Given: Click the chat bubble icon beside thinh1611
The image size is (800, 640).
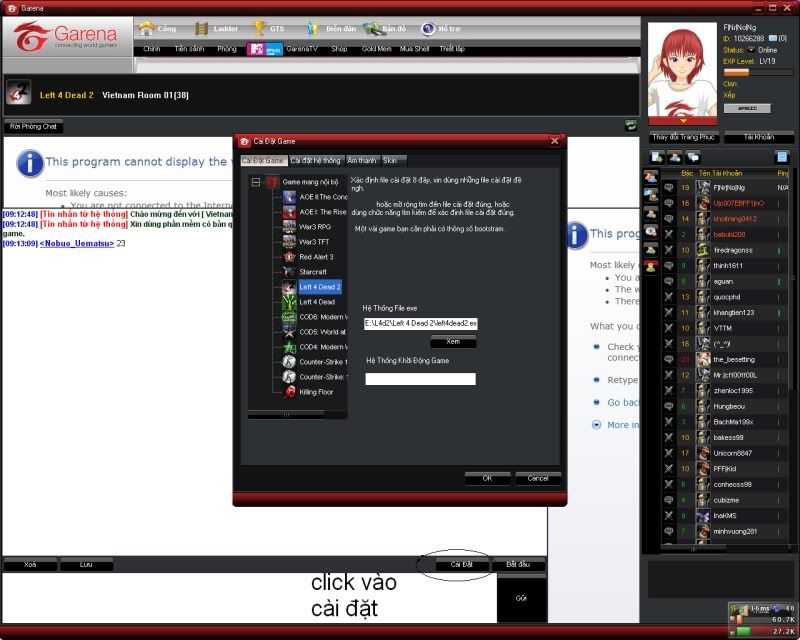Looking at the screenshot, I should coord(669,265).
